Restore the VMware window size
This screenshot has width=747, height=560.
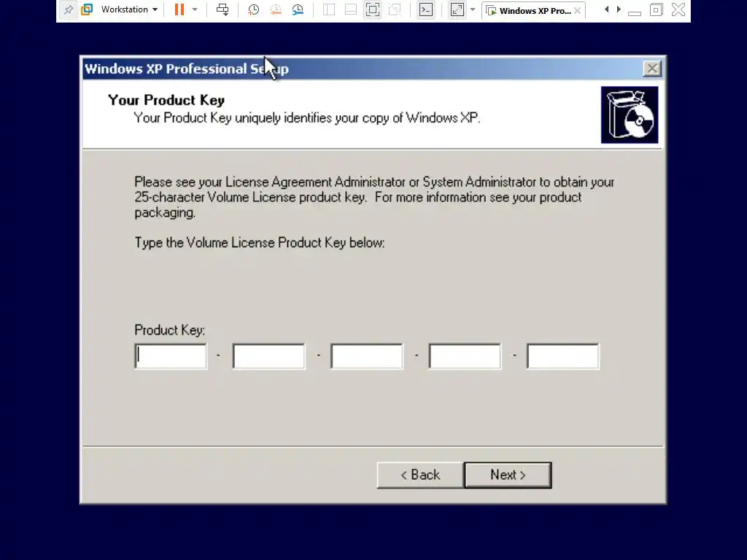click(656, 9)
